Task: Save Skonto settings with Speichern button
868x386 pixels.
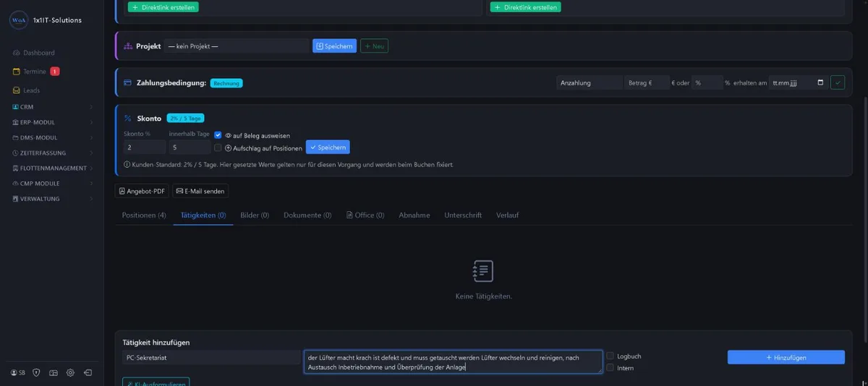Action: [328, 147]
